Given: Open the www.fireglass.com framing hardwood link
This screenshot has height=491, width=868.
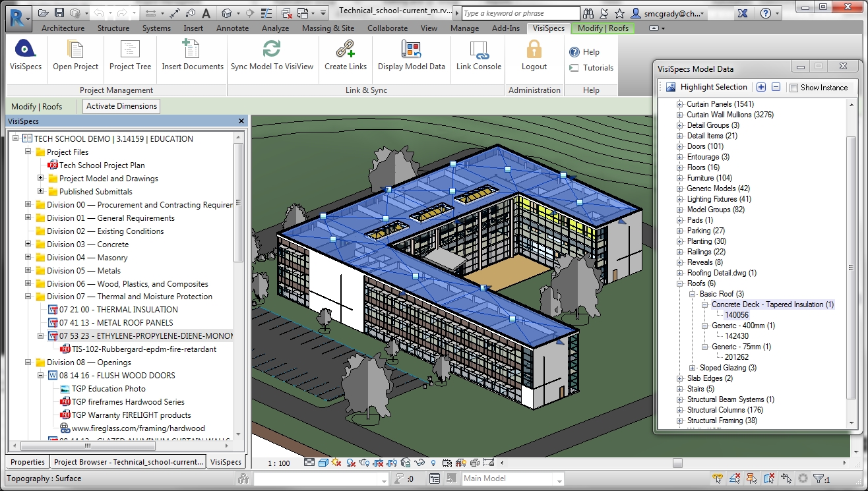Looking at the screenshot, I should [x=138, y=428].
